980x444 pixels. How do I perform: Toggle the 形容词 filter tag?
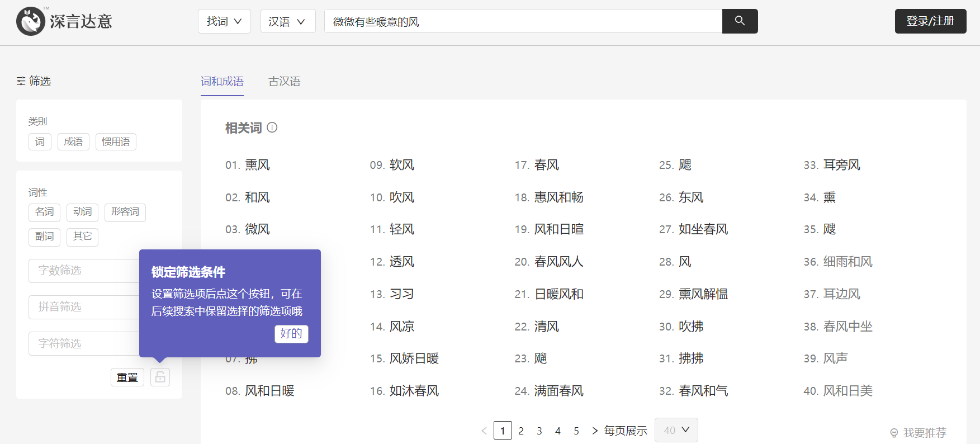pos(125,212)
